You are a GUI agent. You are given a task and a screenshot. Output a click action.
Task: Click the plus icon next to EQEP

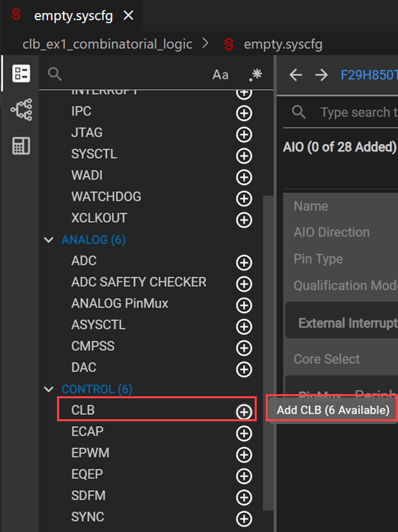coord(244,476)
